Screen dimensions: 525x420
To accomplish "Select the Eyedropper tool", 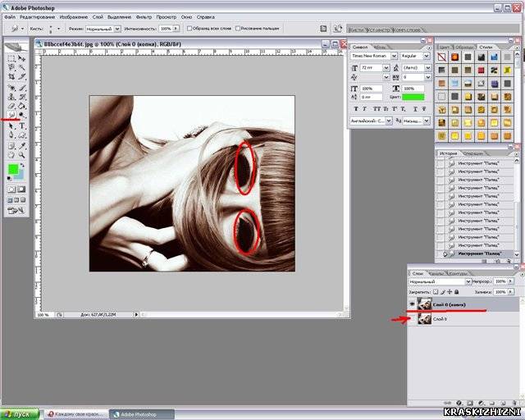I will (x=22, y=146).
